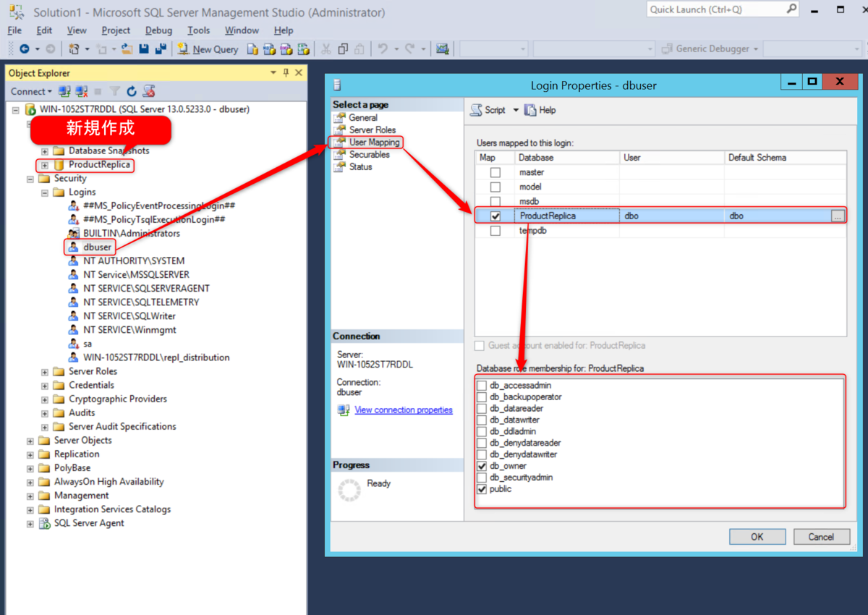Image resolution: width=868 pixels, height=615 pixels.
Task: Click the View connection properties link
Action: 404,410
